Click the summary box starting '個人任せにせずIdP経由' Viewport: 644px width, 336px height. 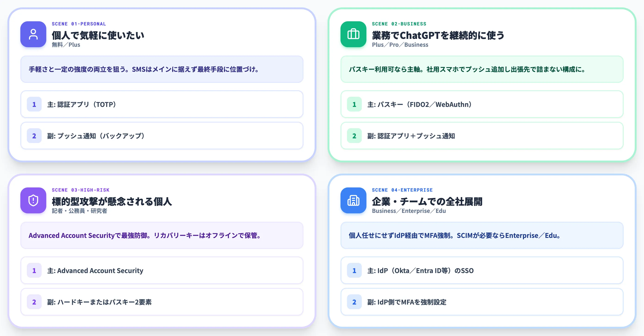click(482, 235)
